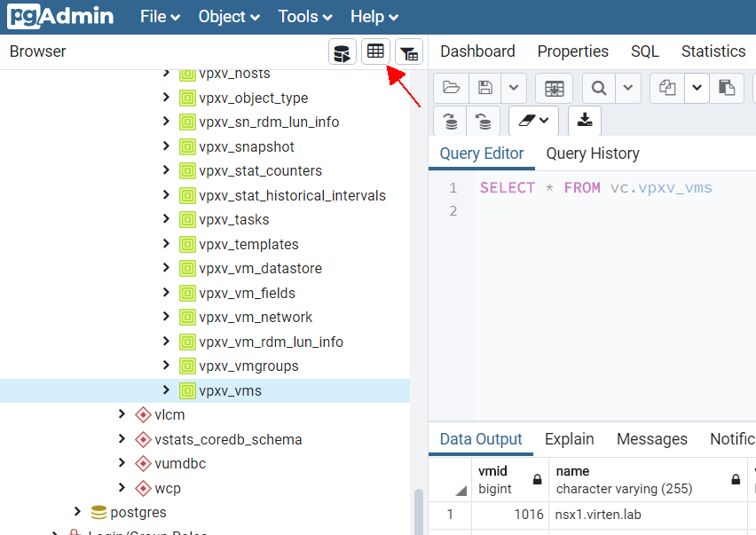This screenshot has width=756, height=535.
Task: Expand the vpxv_vm_datastore node
Action: pyautogui.click(x=166, y=268)
